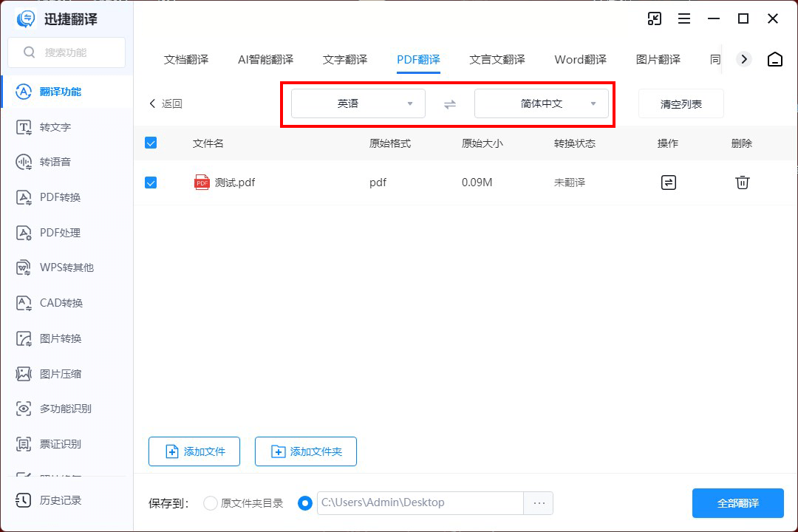Click the PDF file icon of 测试.pdf

pyautogui.click(x=202, y=183)
